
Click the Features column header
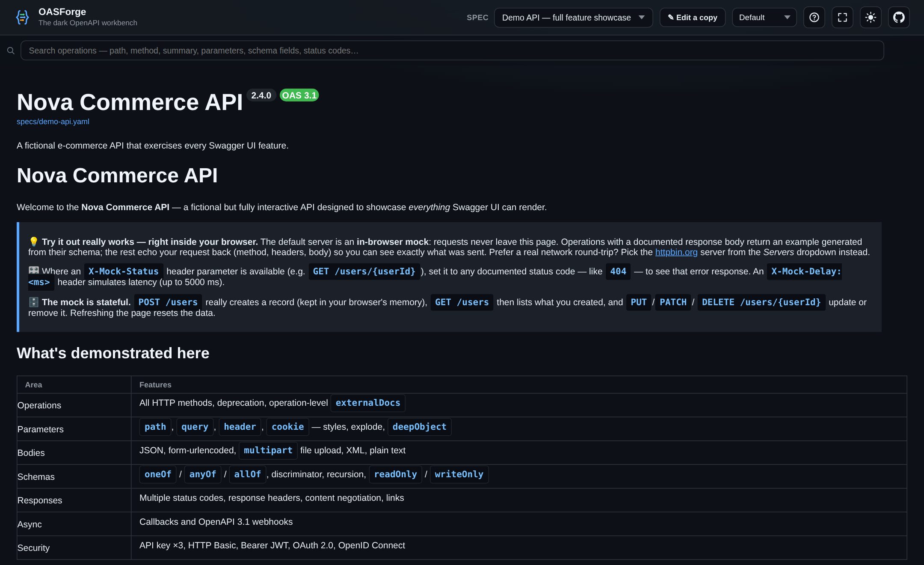(155, 385)
